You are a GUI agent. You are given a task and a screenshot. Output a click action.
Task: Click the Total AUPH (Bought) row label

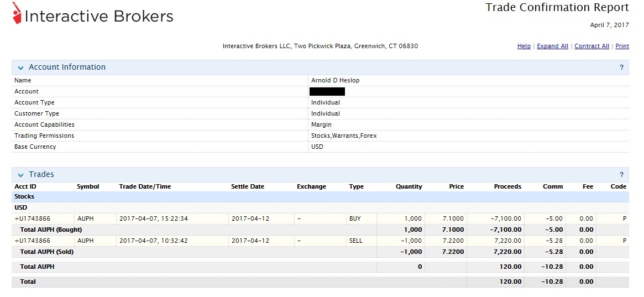(51, 230)
